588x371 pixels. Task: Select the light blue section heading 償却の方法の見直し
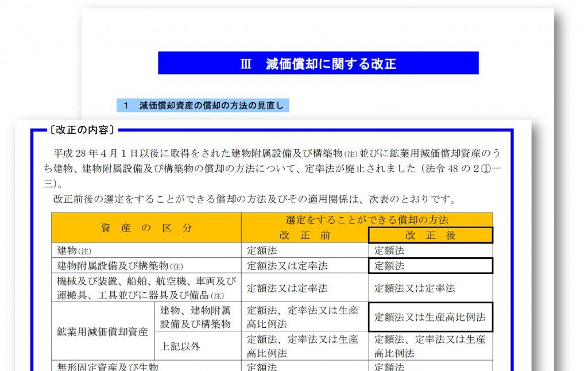203,106
